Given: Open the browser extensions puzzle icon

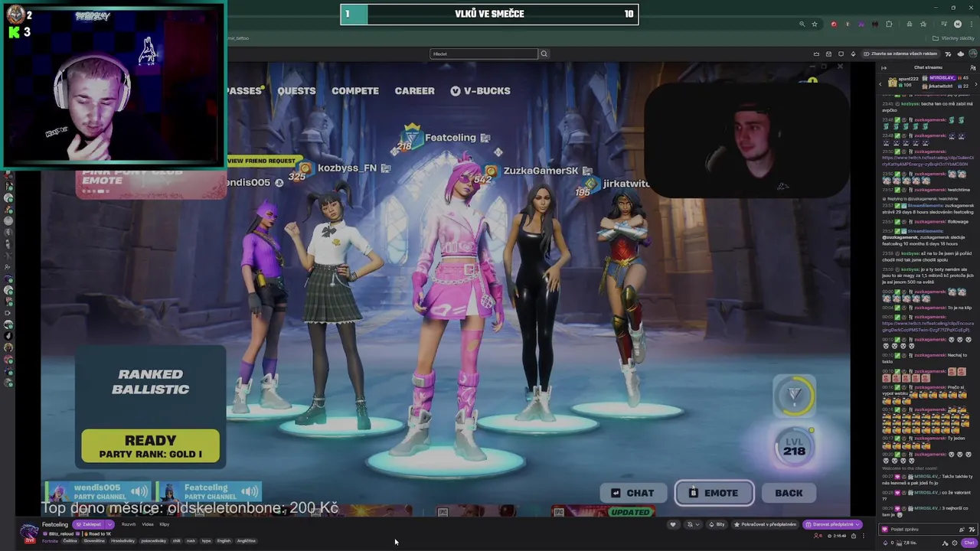Looking at the screenshot, I should pyautogui.click(x=889, y=24).
